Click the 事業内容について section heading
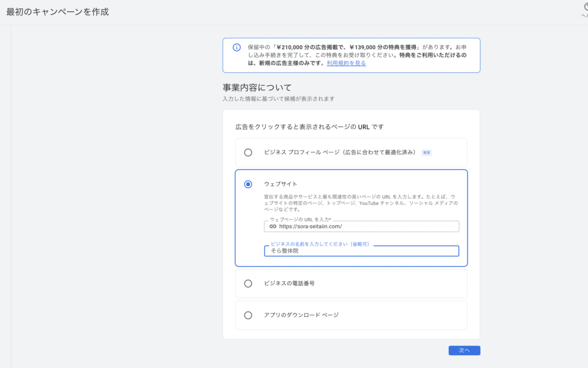This screenshot has width=588, height=368. (x=257, y=88)
